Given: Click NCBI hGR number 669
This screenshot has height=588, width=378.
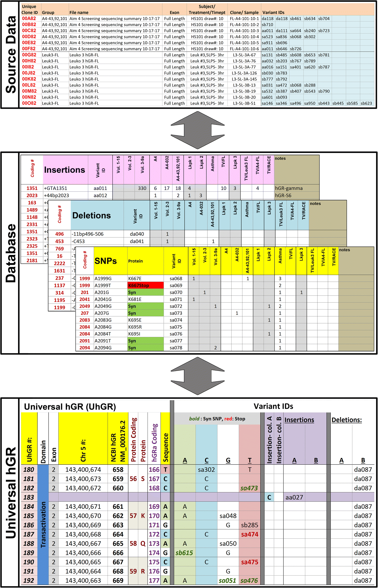Looking at the screenshot, I should click(118, 580).
